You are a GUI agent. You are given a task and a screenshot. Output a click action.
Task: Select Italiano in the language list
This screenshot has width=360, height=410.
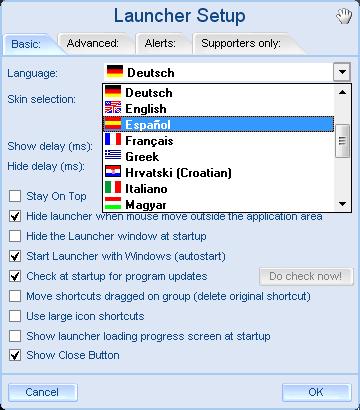point(219,188)
